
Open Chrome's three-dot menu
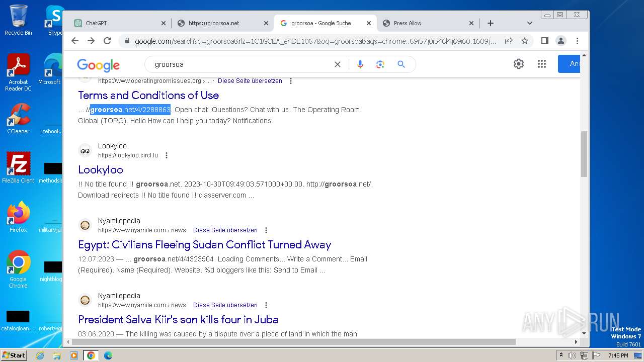tap(577, 41)
